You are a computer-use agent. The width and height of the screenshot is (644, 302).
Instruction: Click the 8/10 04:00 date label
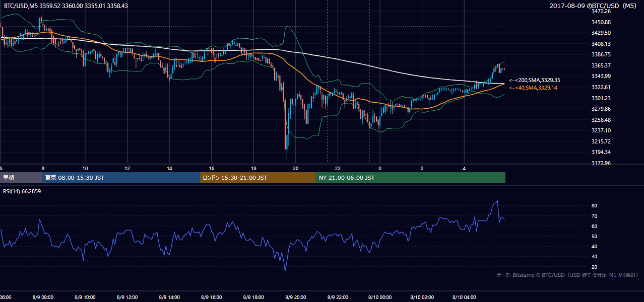(x=464, y=297)
